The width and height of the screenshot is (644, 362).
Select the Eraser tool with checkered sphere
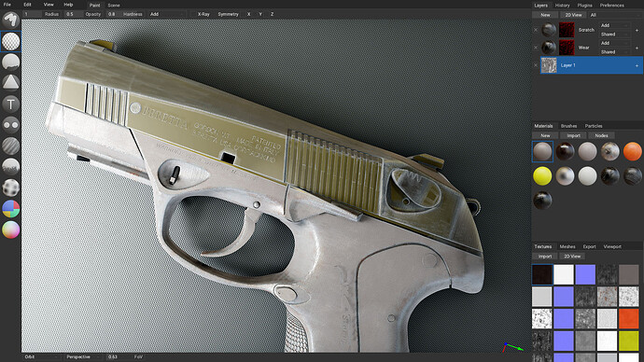coord(10,41)
